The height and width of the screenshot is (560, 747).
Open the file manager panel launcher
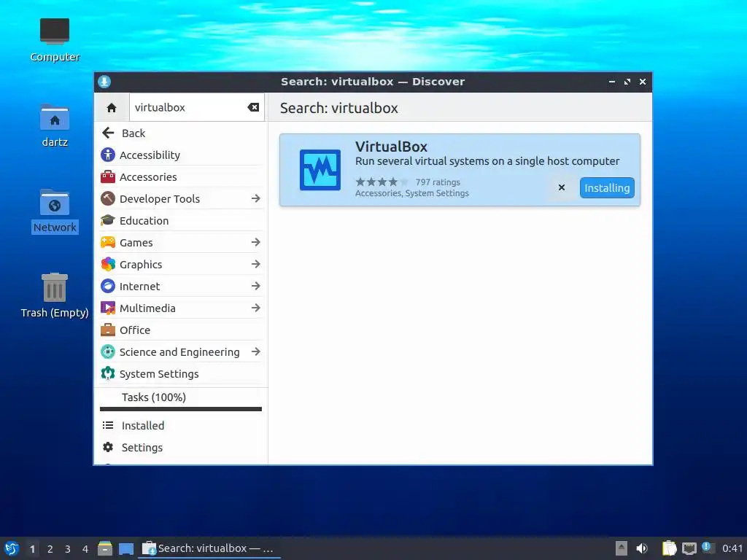(105, 548)
